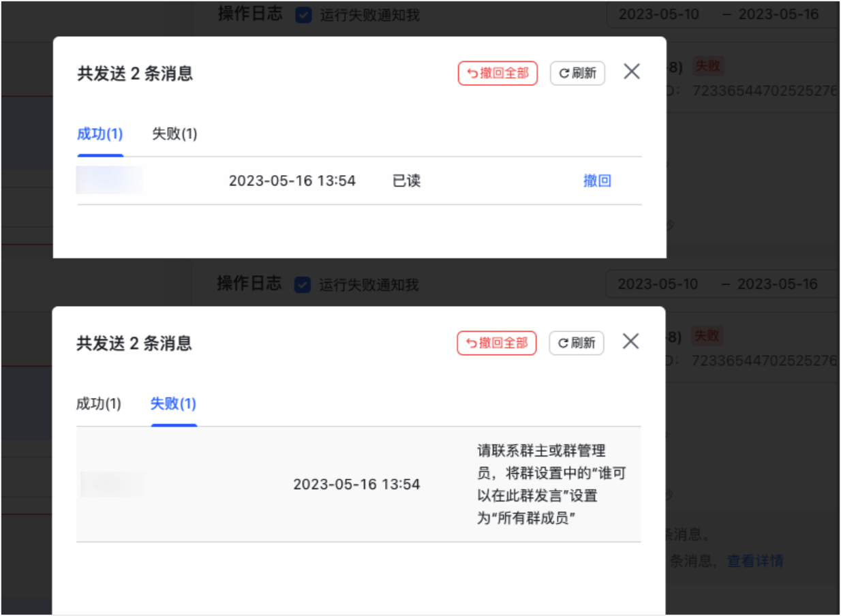The image size is (841, 616).
Task: Click the X icon on the top dialog
Action: [631, 72]
